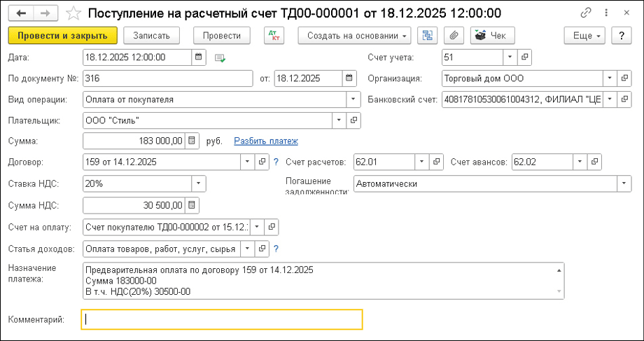Click the Разбить платеж link

tap(266, 141)
